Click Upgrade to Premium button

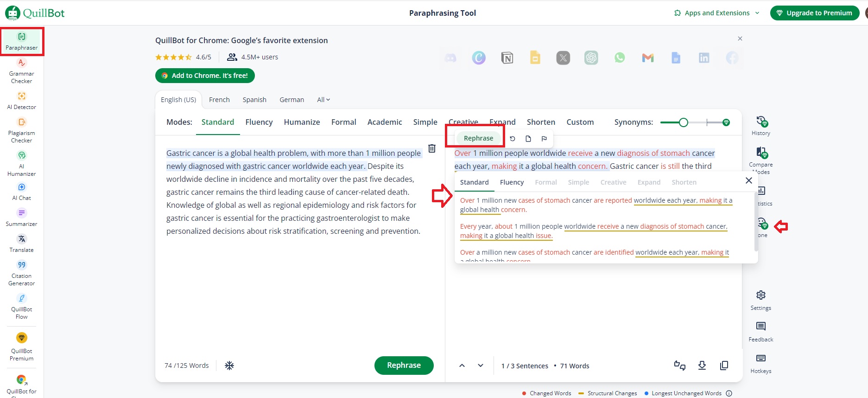pos(815,13)
